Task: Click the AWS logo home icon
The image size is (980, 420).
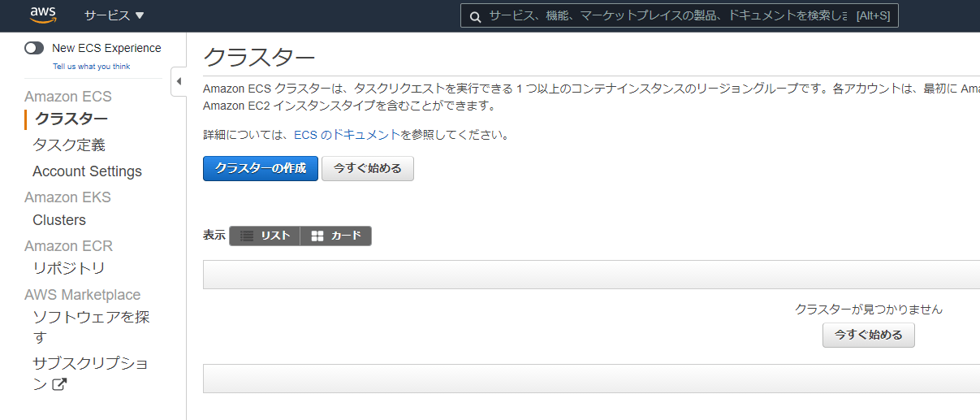Action: click(x=43, y=15)
